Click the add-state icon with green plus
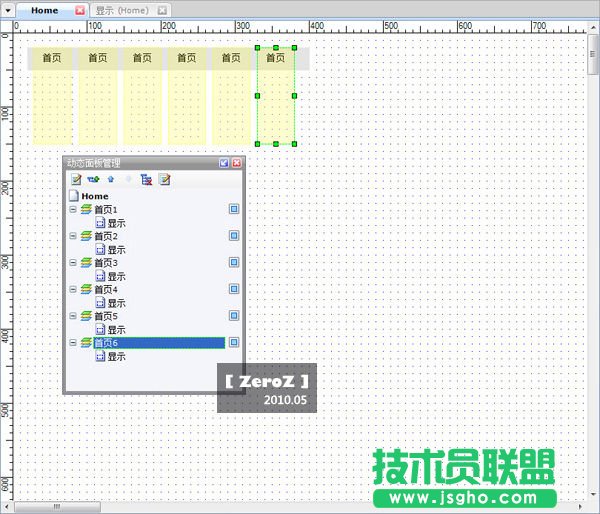The height and width of the screenshot is (514, 600). (93, 179)
